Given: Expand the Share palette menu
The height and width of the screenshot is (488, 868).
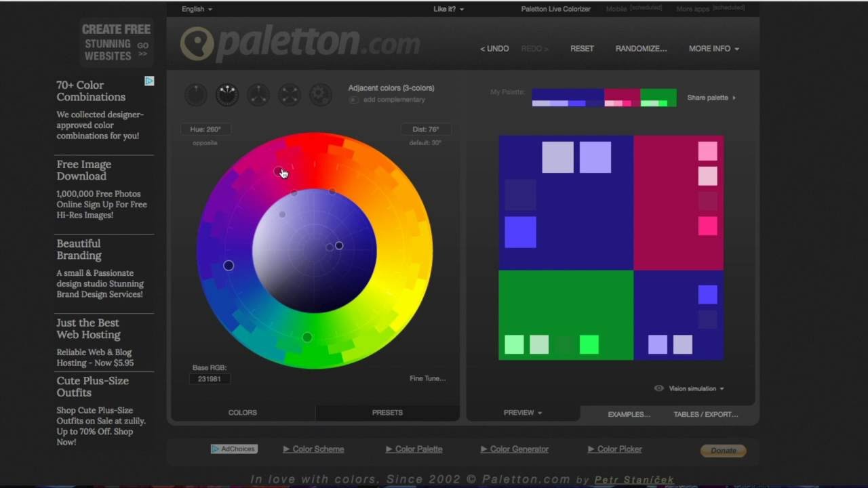Looking at the screenshot, I should 711,98.
